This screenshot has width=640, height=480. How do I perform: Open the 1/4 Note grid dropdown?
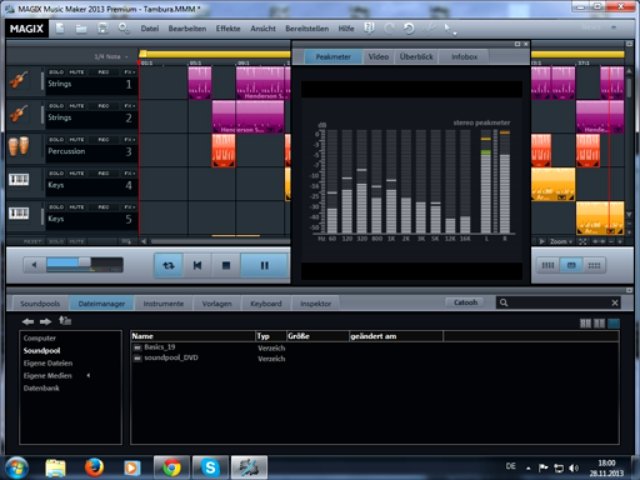tap(112, 56)
